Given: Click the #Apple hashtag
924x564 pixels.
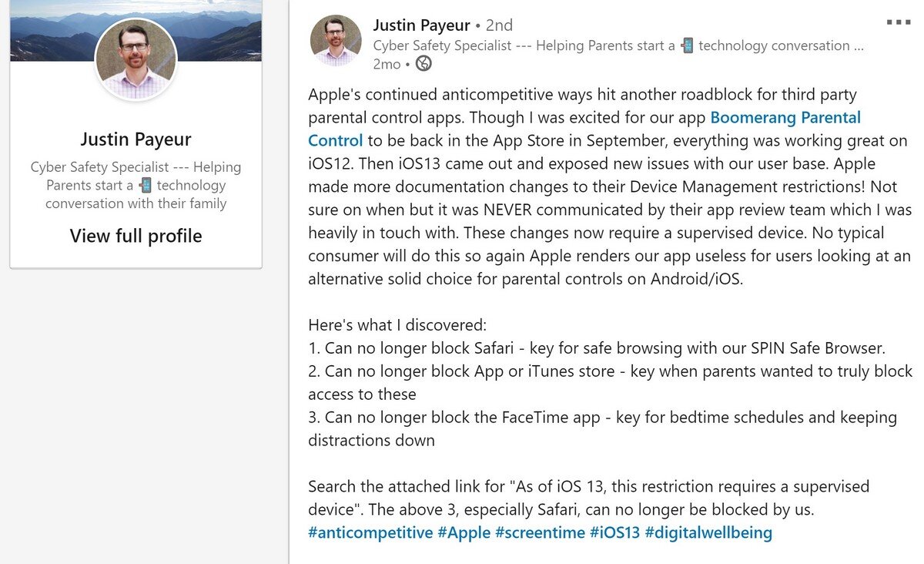Looking at the screenshot, I should [x=464, y=533].
